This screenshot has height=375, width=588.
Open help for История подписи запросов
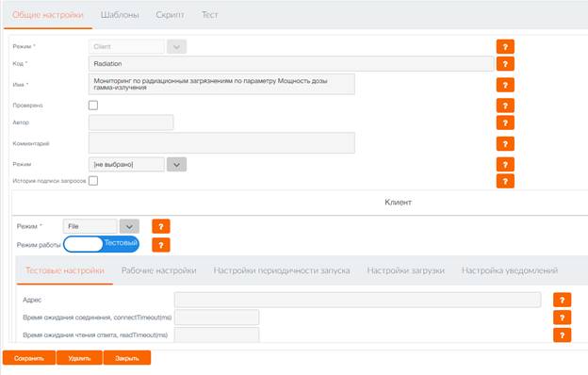[x=505, y=181]
